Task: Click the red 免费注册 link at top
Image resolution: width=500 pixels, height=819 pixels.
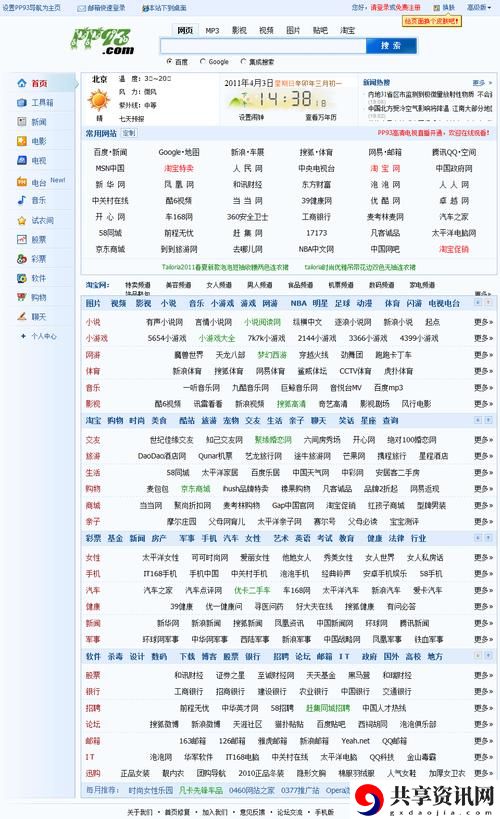Action: coord(408,8)
